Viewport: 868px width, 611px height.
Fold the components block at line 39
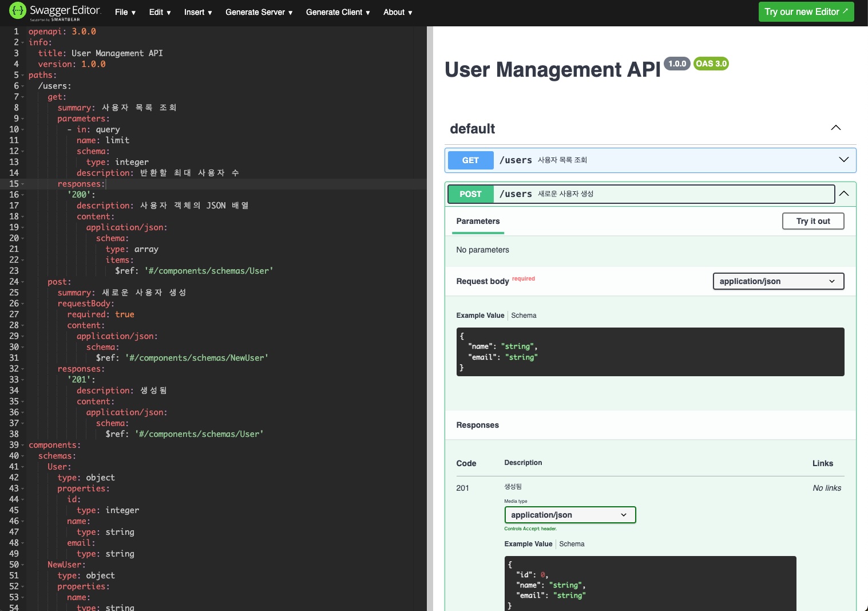tap(22, 445)
